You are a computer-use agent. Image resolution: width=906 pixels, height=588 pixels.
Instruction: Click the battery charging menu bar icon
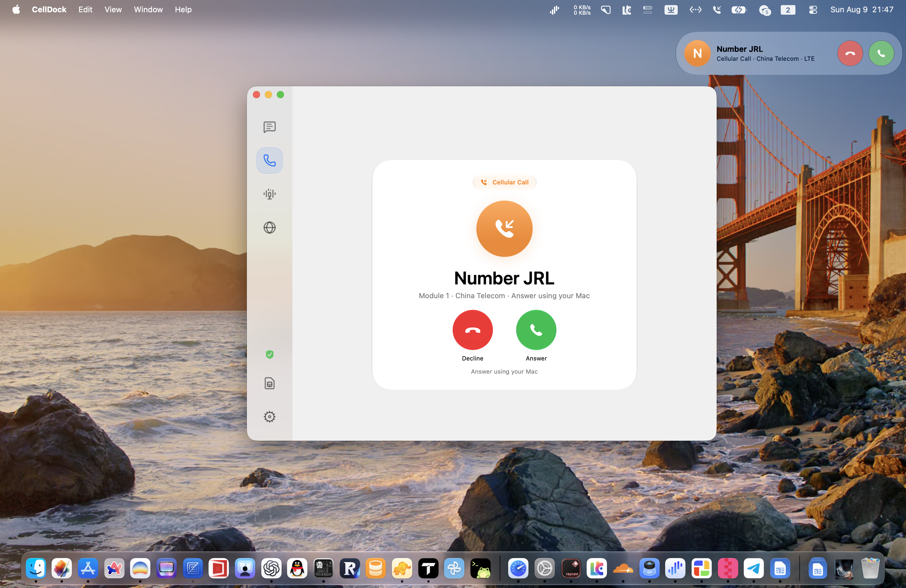[x=739, y=10]
